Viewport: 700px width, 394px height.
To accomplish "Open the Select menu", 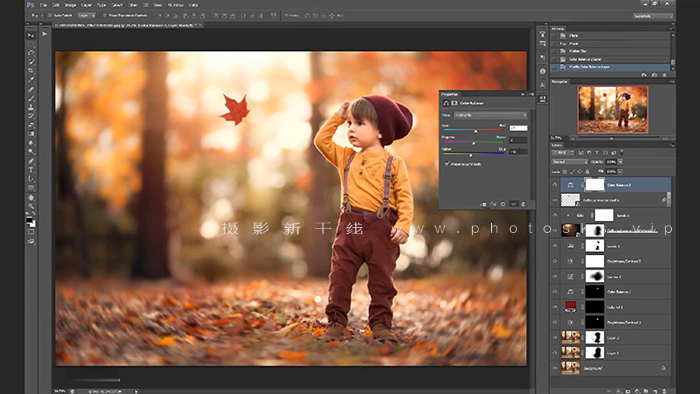I will click(x=117, y=5).
